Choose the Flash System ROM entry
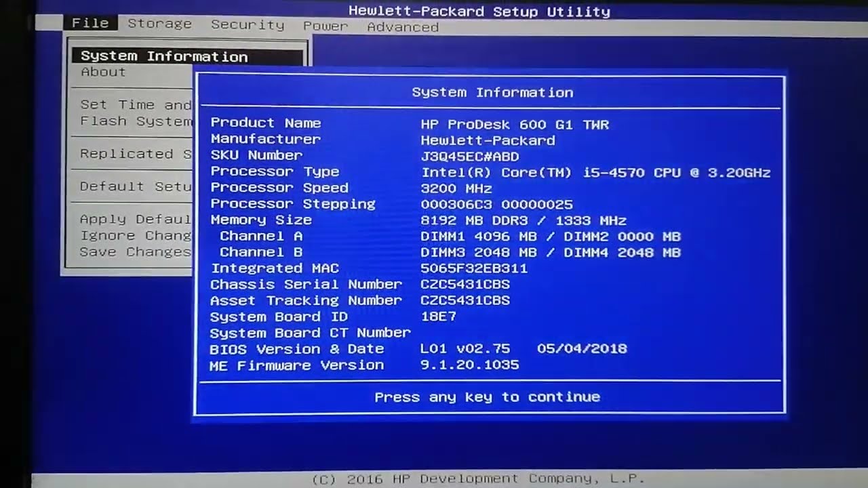 136,121
